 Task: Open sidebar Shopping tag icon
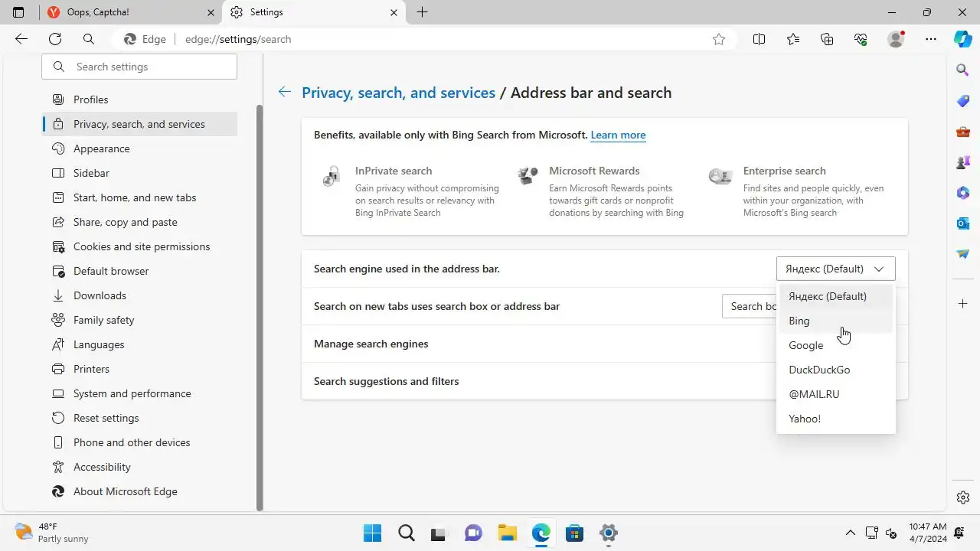963,100
